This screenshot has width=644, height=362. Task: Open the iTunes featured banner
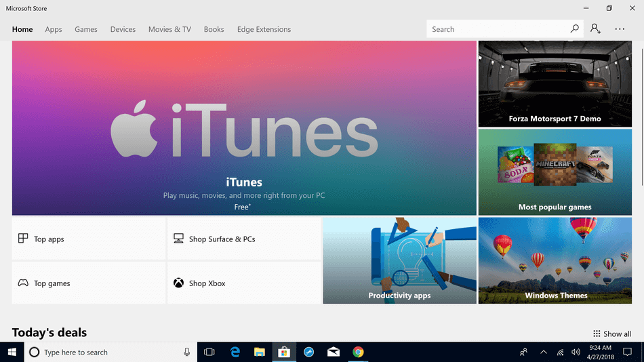click(x=244, y=128)
